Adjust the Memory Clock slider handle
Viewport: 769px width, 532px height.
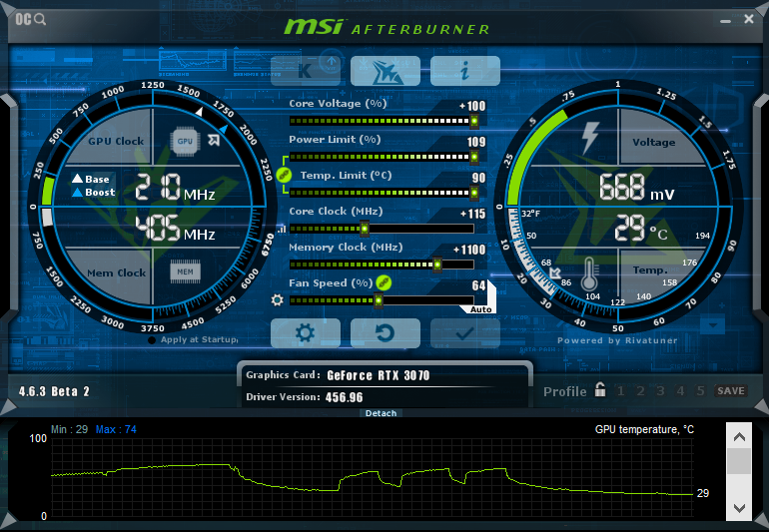437,265
